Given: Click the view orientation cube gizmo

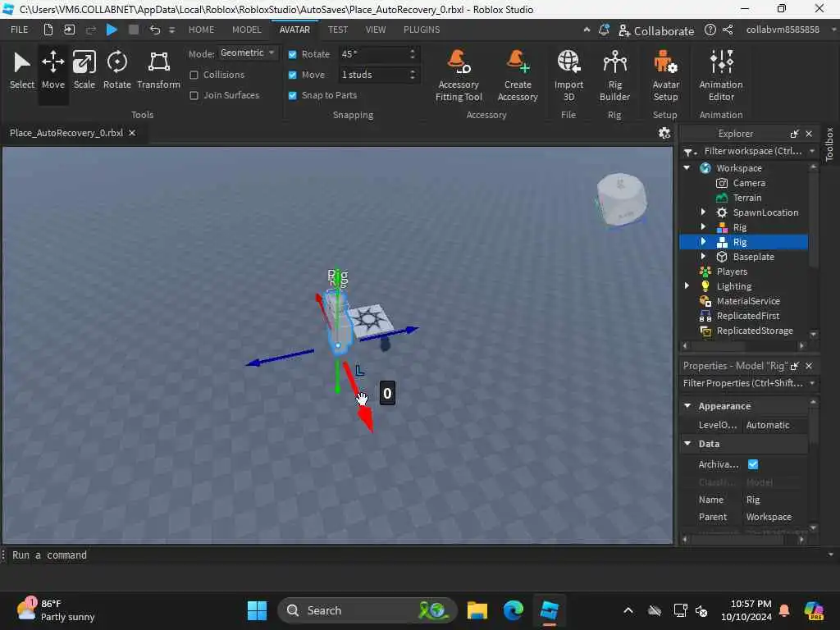Looking at the screenshot, I should click(622, 199).
